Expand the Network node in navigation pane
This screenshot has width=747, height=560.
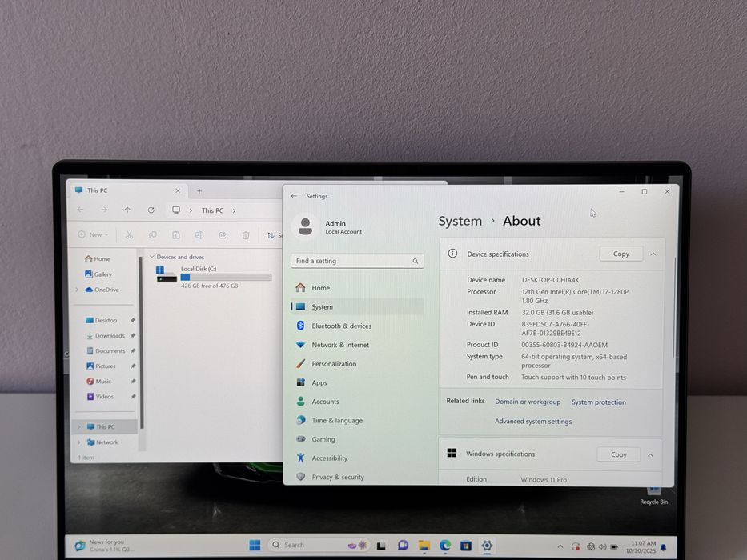(79, 442)
